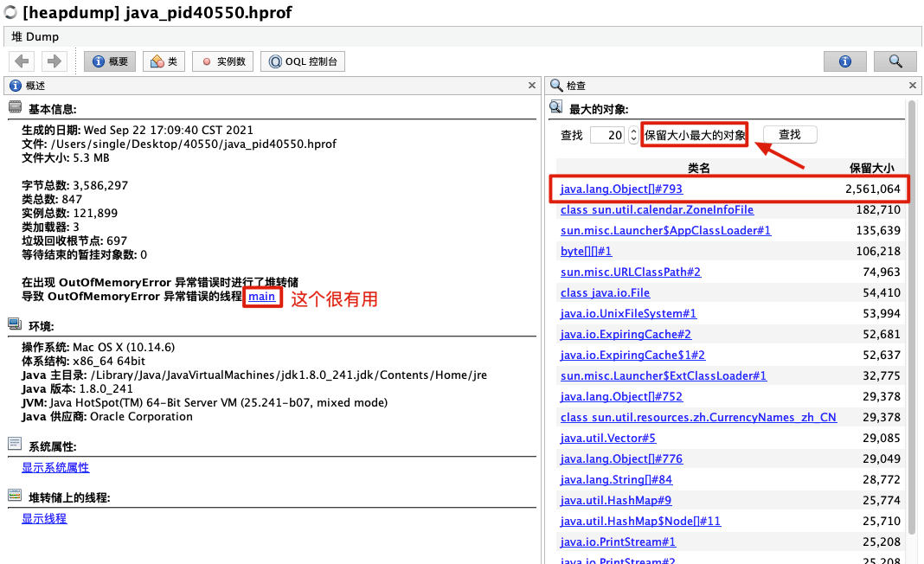Open java.util.HashMap$Node[]#11 link
924x564 pixels.
640,521
